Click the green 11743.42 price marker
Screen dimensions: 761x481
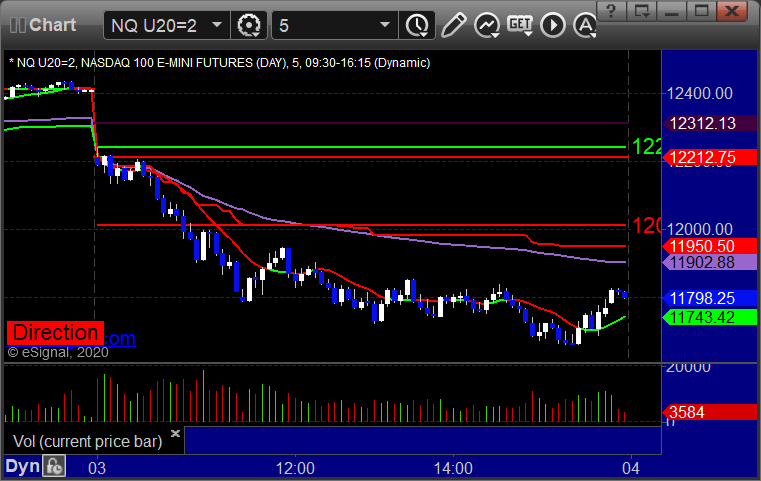(710, 317)
